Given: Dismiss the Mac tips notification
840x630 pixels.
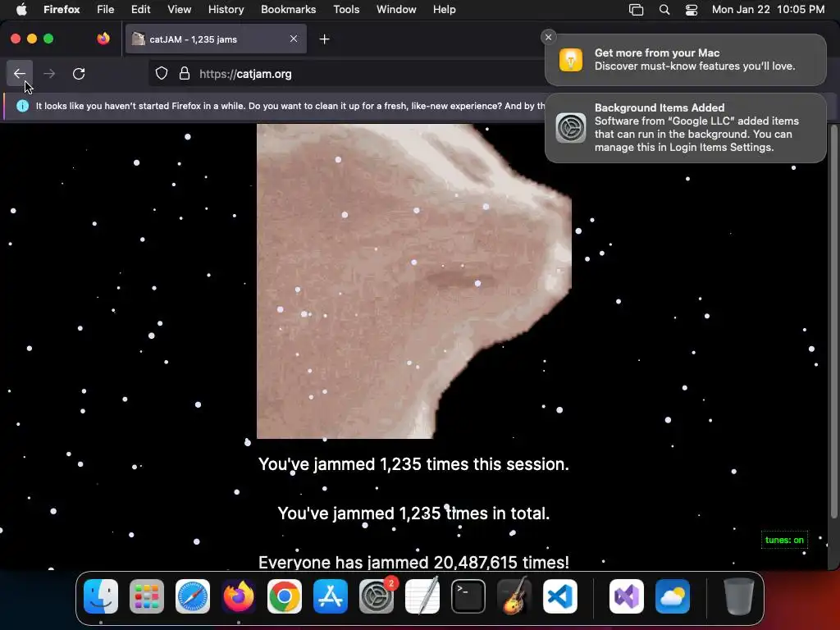Looking at the screenshot, I should [548, 37].
